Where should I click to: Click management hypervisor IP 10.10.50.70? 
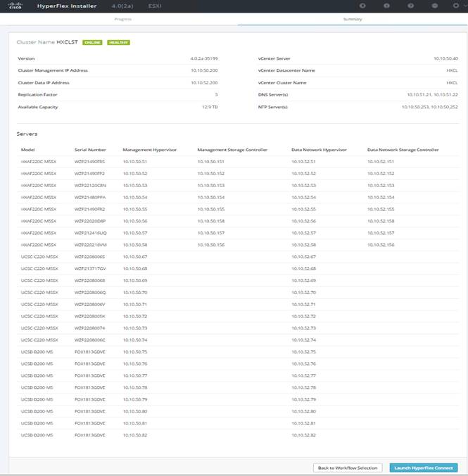(135, 292)
